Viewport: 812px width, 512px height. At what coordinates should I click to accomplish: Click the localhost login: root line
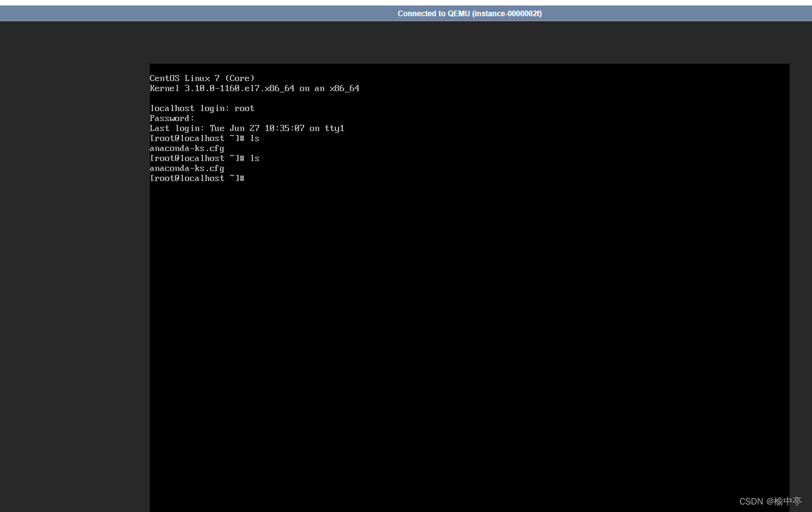[202, 108]
